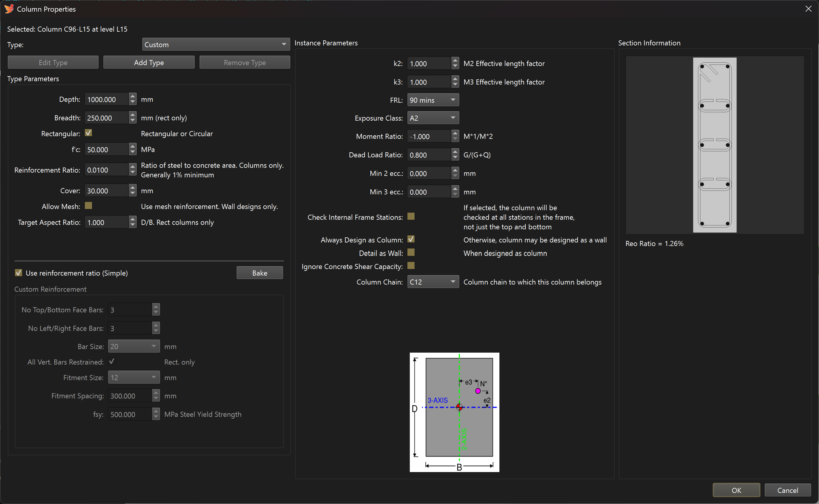Click the Dead Load Ratio field
Viewport: 819px width, 504px height.
429,155
